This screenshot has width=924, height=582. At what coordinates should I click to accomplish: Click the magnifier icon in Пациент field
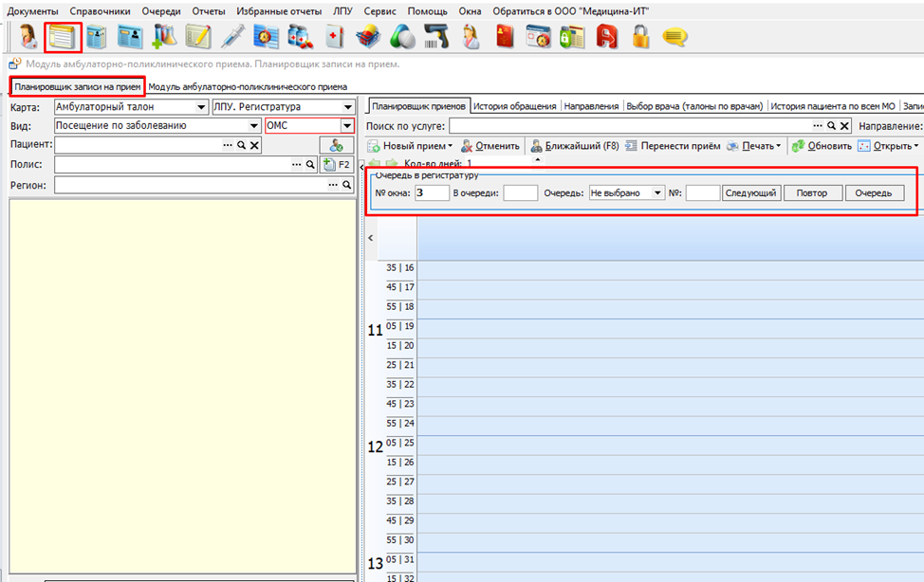coord(241,145)
